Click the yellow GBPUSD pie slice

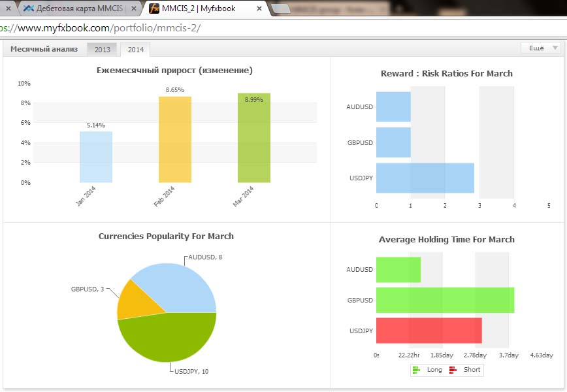[130, 301]
